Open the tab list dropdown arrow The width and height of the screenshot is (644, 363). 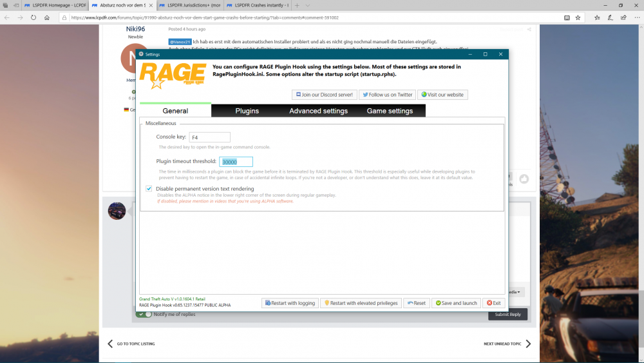click(308, 5)
